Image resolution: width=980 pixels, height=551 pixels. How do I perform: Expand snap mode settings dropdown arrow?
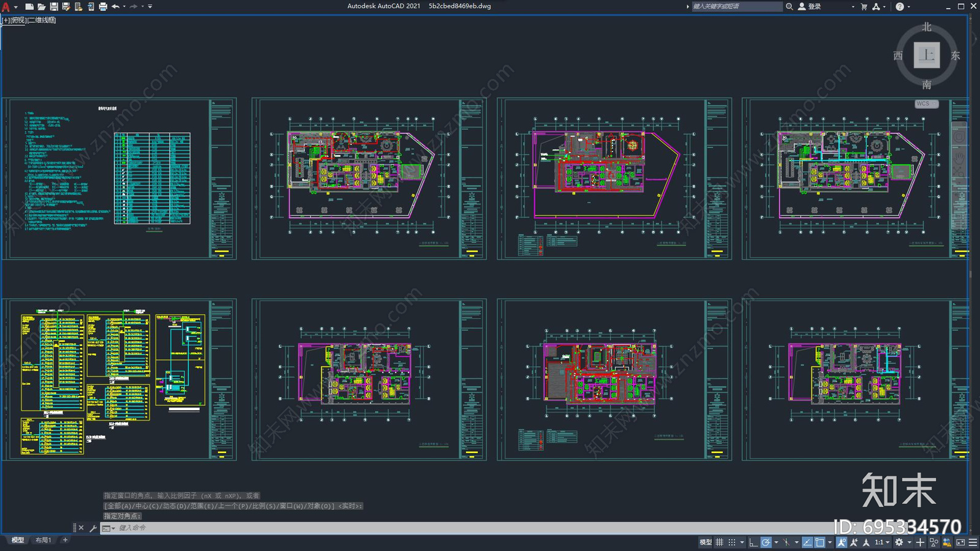742,542
